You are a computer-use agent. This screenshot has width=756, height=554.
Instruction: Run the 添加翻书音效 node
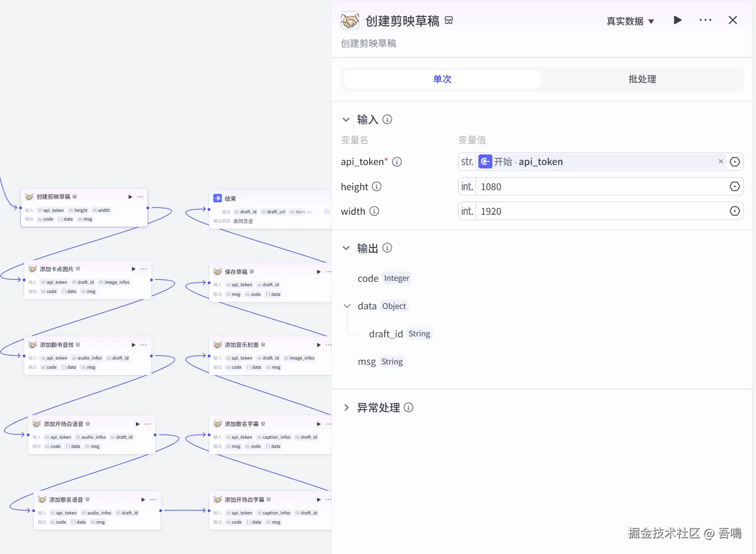[133, 345]
